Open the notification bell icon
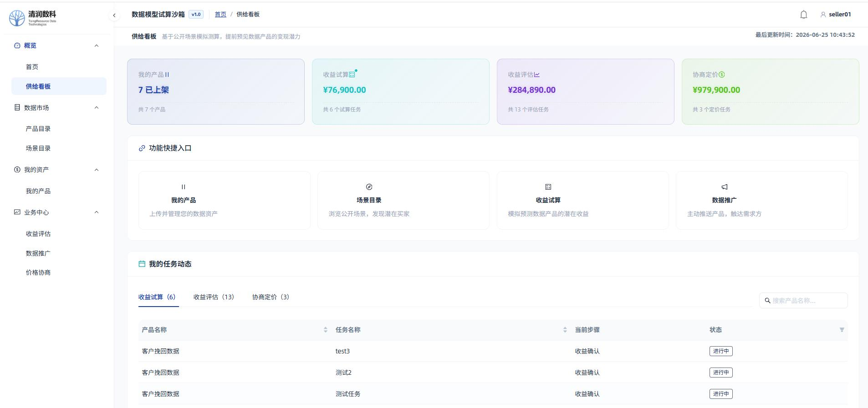The image size is (868, 408). click(x=804, y=15)
